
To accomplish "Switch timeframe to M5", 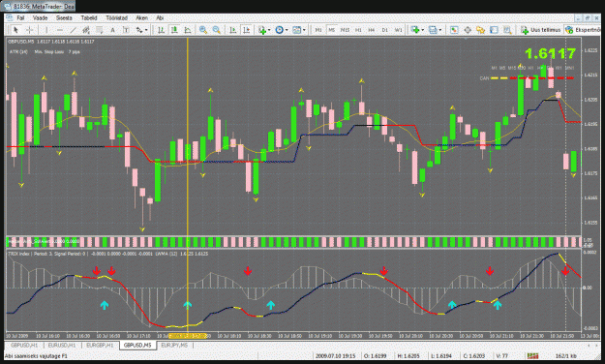I will [x=331, y=30].
